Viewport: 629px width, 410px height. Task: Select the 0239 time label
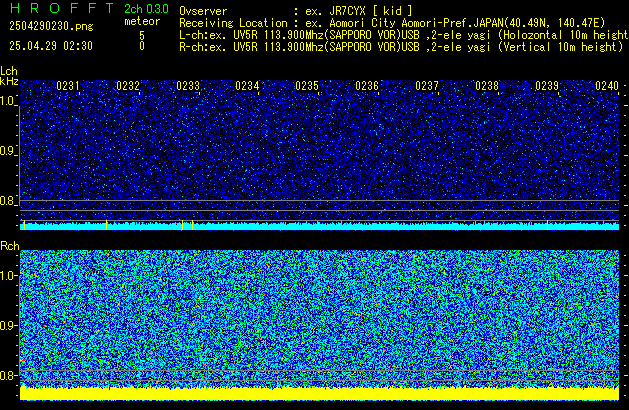point(547,86)
